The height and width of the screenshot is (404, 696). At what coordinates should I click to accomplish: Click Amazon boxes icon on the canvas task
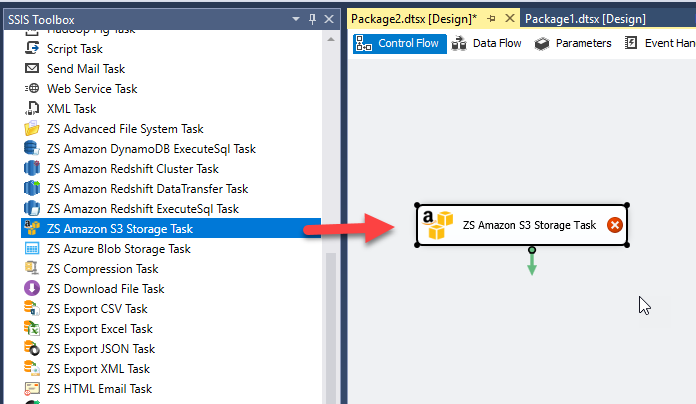click(437, 225)
